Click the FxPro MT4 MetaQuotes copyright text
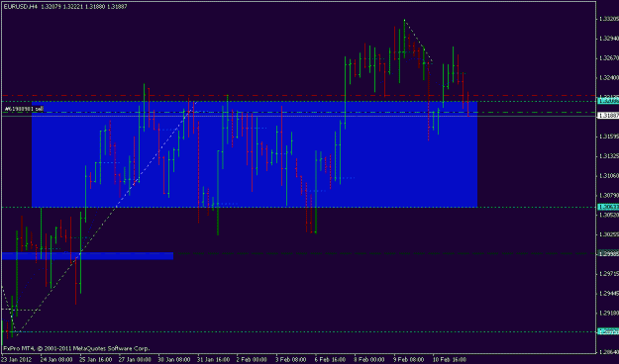 tap(76, 348)
